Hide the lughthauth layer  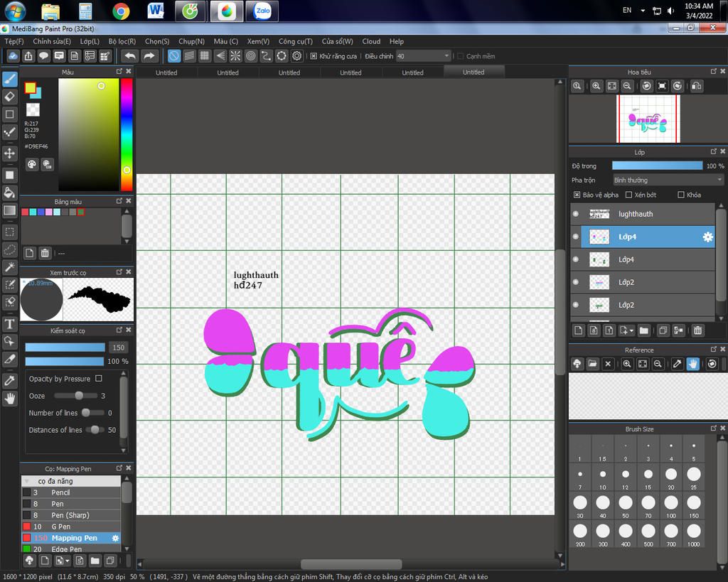(576, 214)
